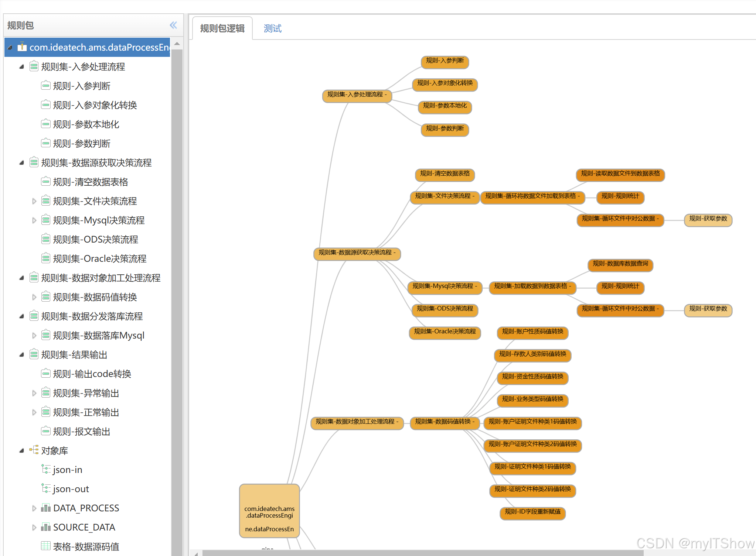Collapse 规则集-数据源获取决策流程 tree node
Viewport: 756px width, 556px height.
point(22,163)
